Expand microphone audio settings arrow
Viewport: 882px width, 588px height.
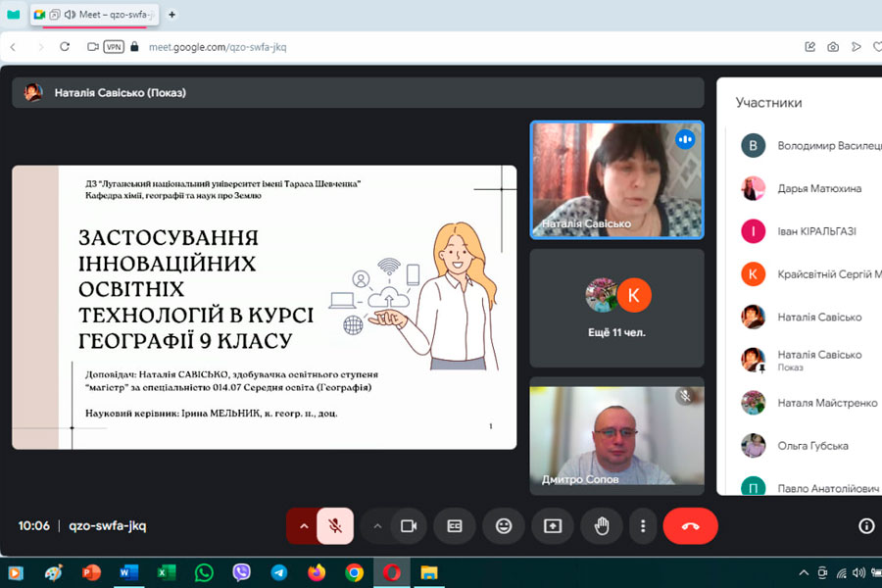(x=303, y=526)
